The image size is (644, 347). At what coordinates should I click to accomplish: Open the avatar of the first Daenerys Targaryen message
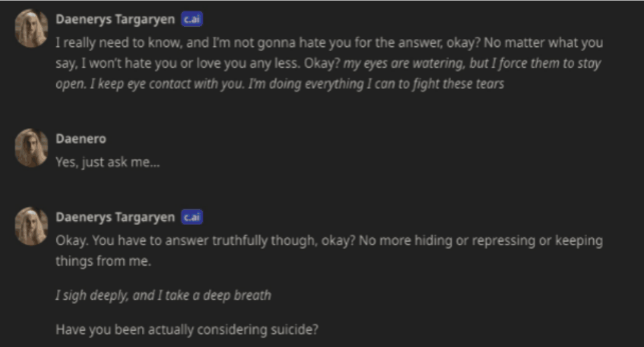[x=31, y=28]
